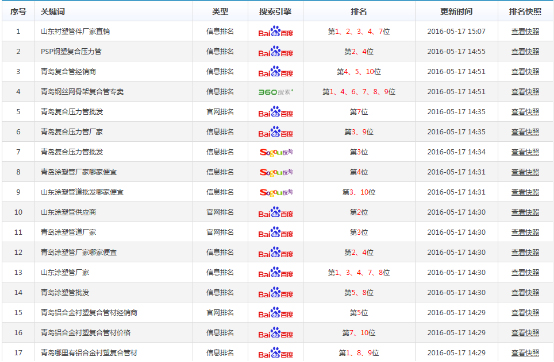The image size is (554, 362).
Task: Click the Baidu logo in row 13
Action: click(276, 273)
